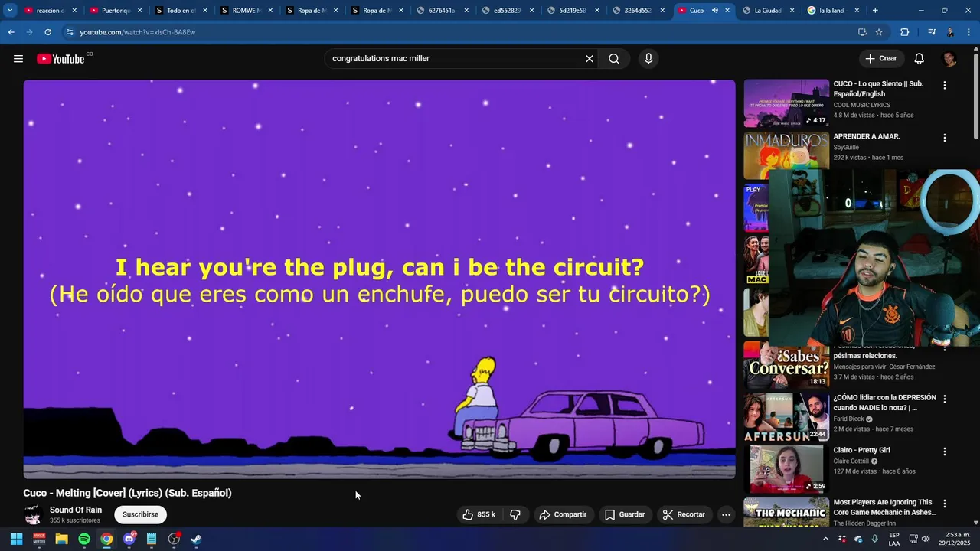The width and height of the screenshot is (980, 551).
Task: Go to the YouTube home logo
Action: point(60,59)
